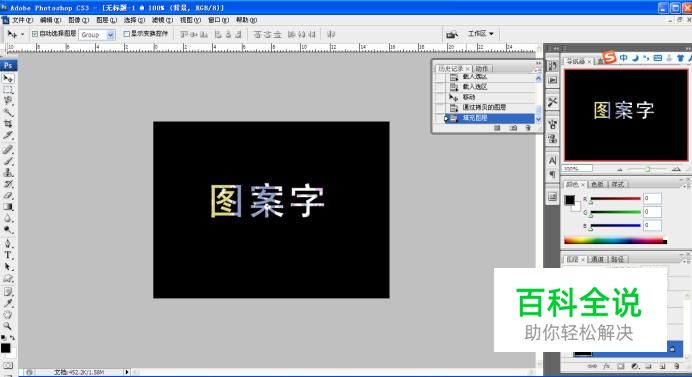Swap foreground and background colors

12,338
